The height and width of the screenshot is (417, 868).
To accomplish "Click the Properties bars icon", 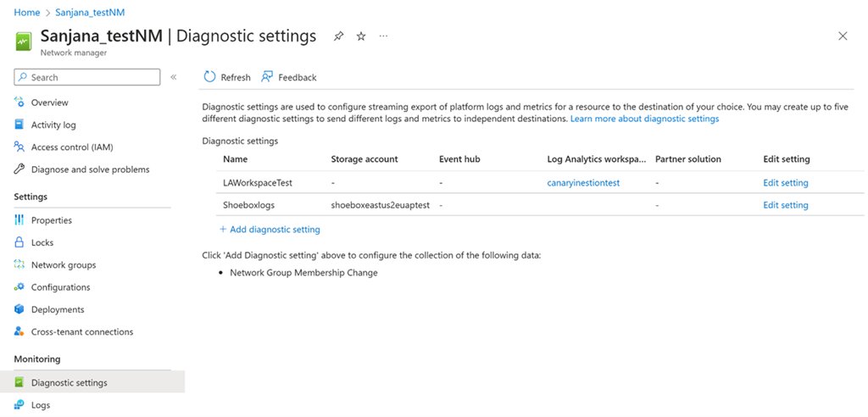I will tap(19, 220).
